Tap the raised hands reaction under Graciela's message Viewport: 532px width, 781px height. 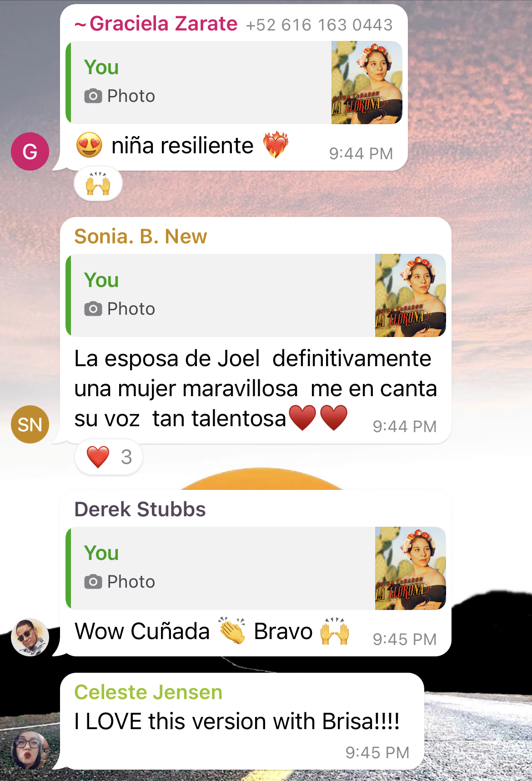coord(98,184)
